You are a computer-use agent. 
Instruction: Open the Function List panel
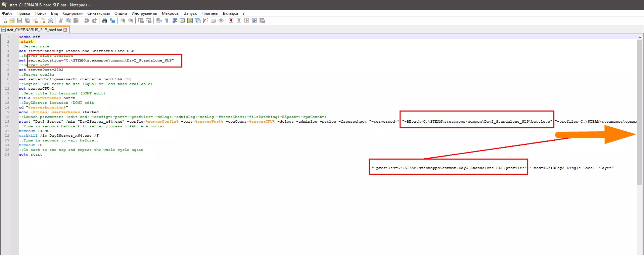tap(205, 20)
